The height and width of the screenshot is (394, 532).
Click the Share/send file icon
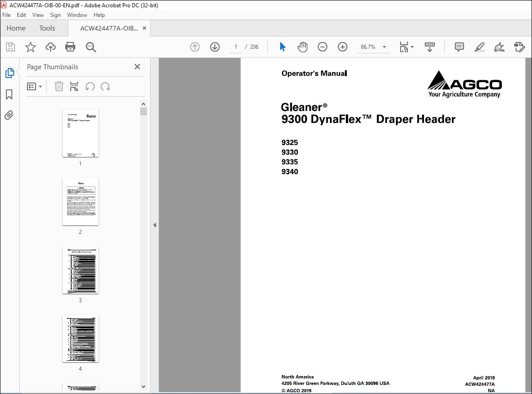coord(519,47)
